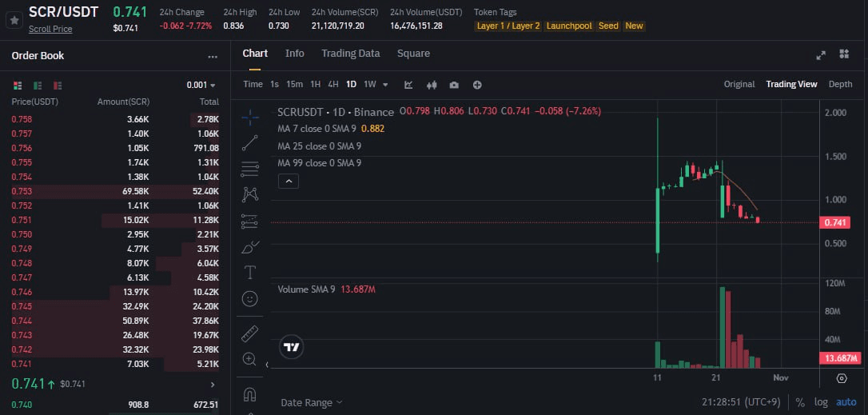This screenshot has height=415, width=868.
Task: Collapse drawing toolbar with the side arrow
Action: tap(267, 365)
